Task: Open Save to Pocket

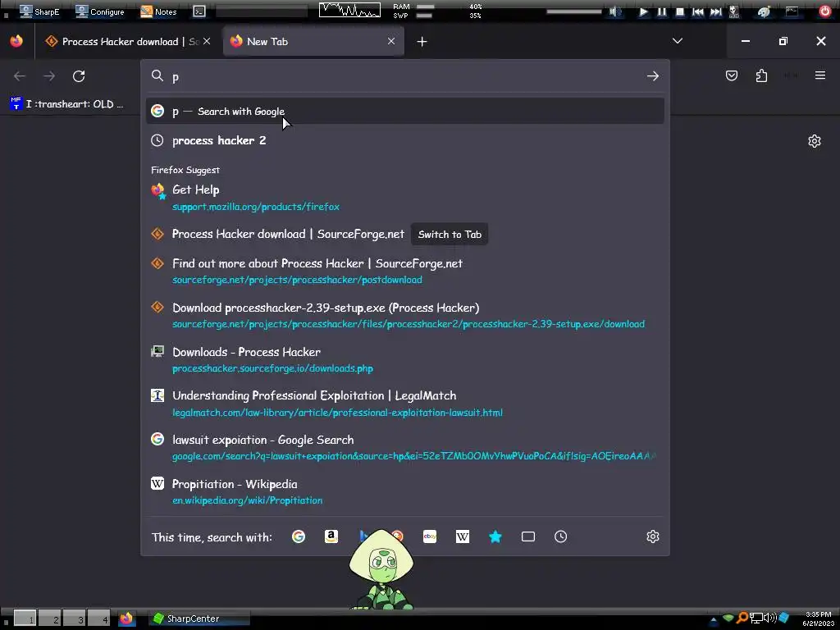Action: pos(731,75)
